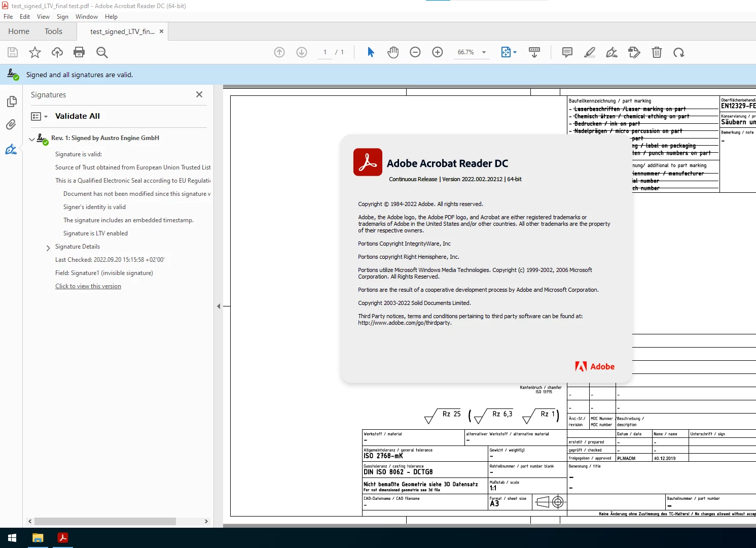756x548 pixels.
Task: Delete with the trash can icon
Action: click(x=657, y=52)
